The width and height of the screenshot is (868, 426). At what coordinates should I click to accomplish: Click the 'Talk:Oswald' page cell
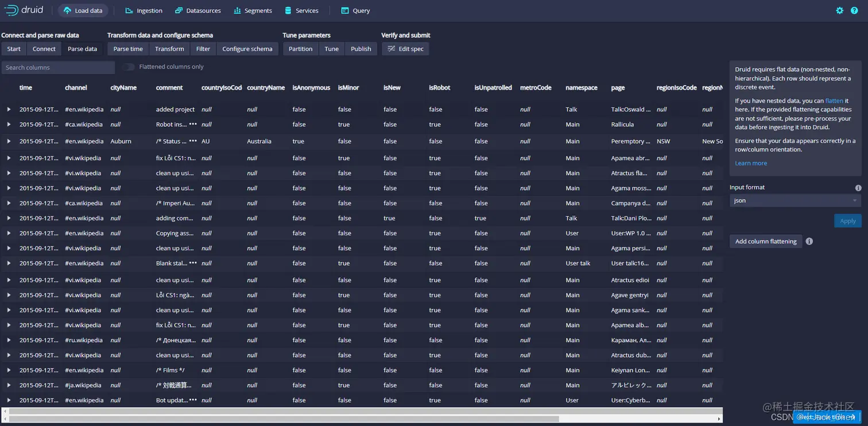tap(631, 109)
